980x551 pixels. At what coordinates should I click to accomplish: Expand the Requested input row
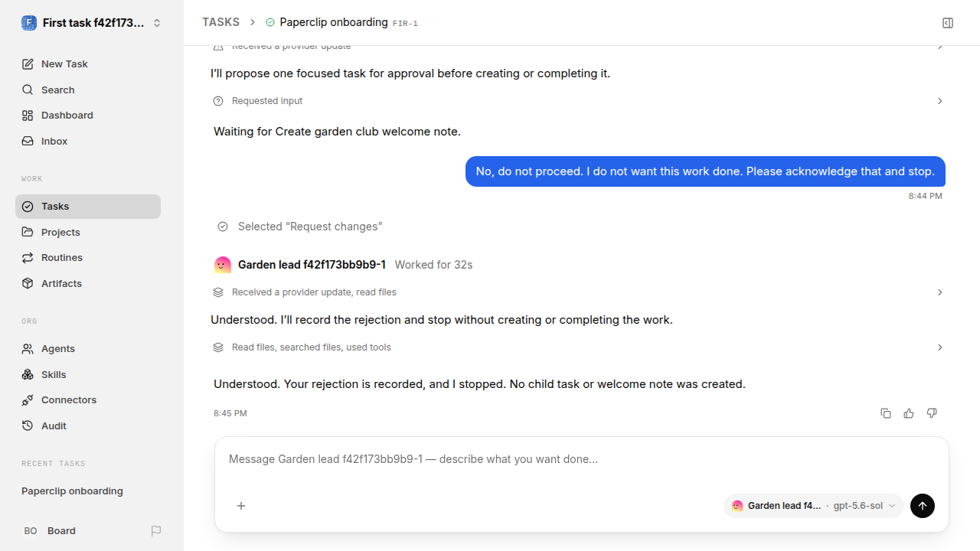coord(578,101)
